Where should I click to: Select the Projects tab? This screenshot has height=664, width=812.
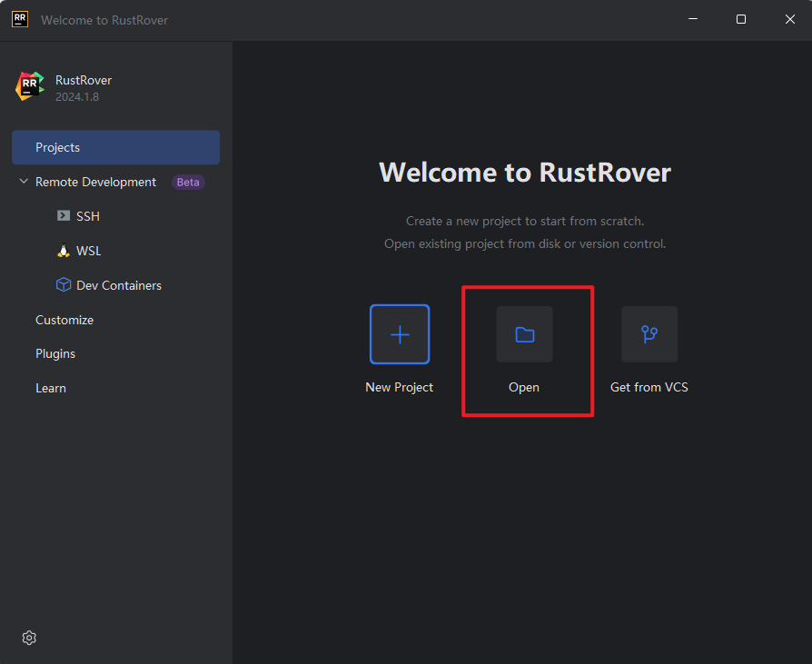point(115,147)
